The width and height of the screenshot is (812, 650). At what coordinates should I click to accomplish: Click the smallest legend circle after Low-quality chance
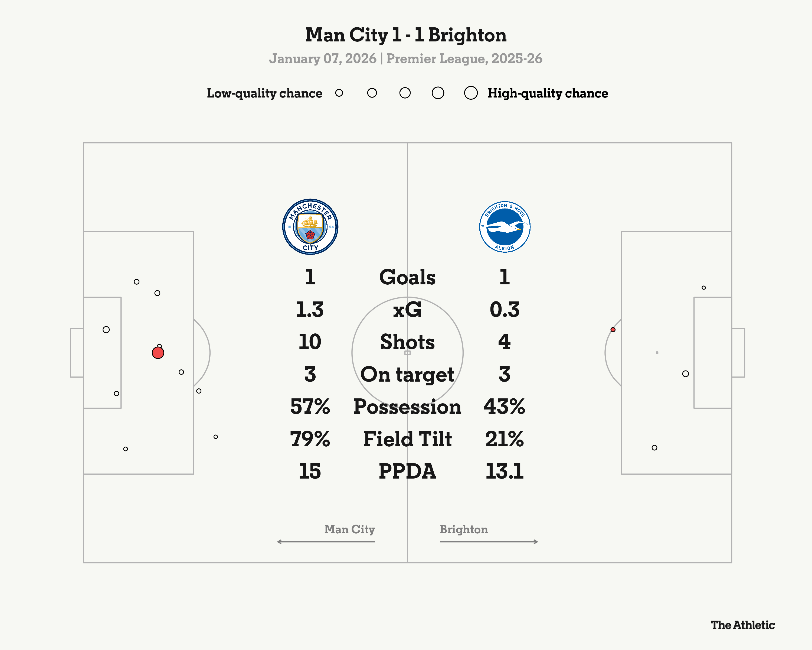click(x=339, y=93)
